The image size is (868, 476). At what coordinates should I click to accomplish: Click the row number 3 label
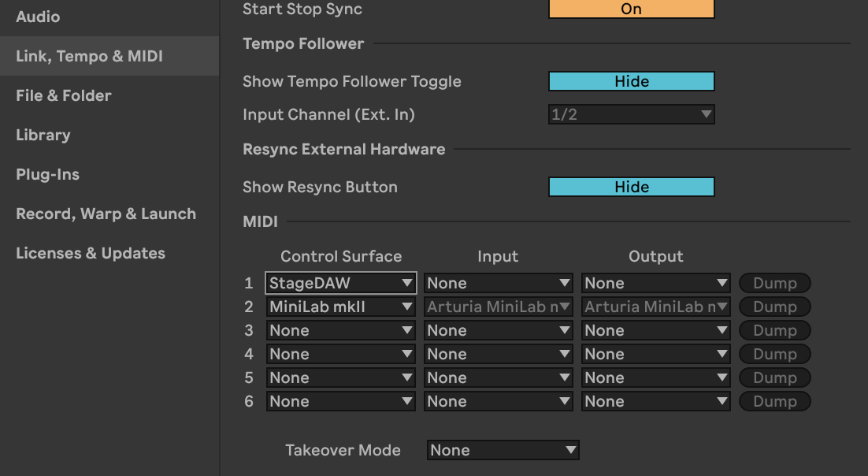[x=249, y=330]
